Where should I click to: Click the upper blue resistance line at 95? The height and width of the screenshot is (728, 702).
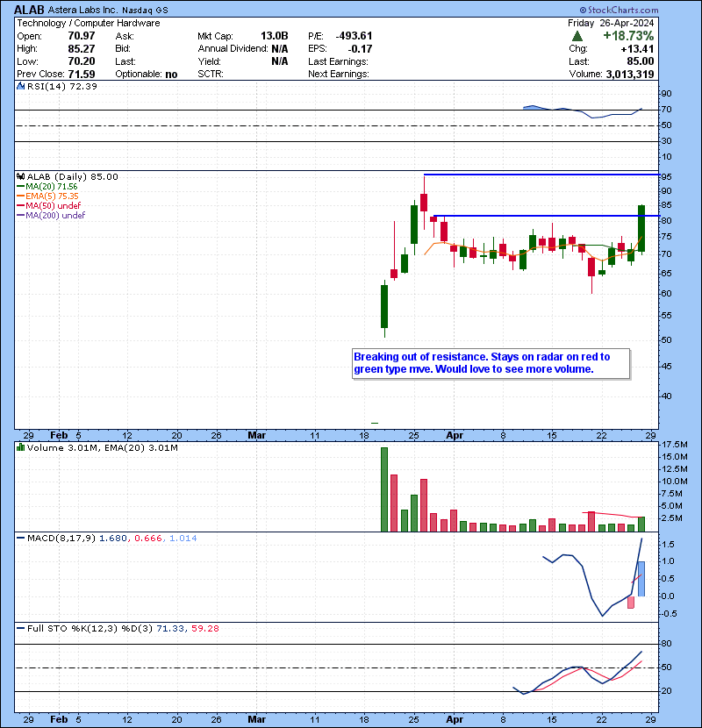(x=541, y=175)
